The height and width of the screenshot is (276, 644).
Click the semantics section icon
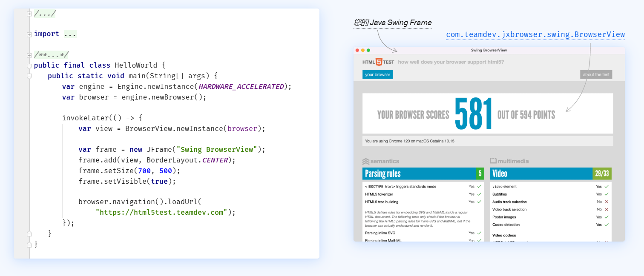pyautogui.click(x=365, y=161)
